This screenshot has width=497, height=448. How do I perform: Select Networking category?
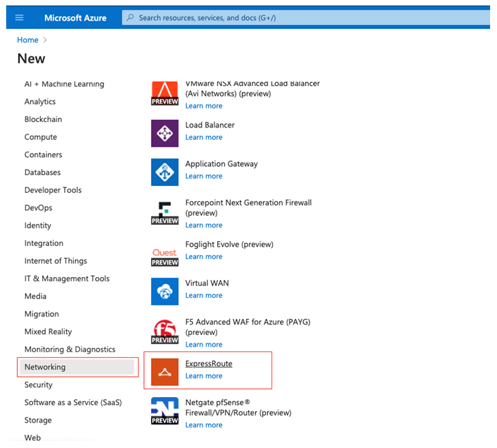tap(77, 367)
